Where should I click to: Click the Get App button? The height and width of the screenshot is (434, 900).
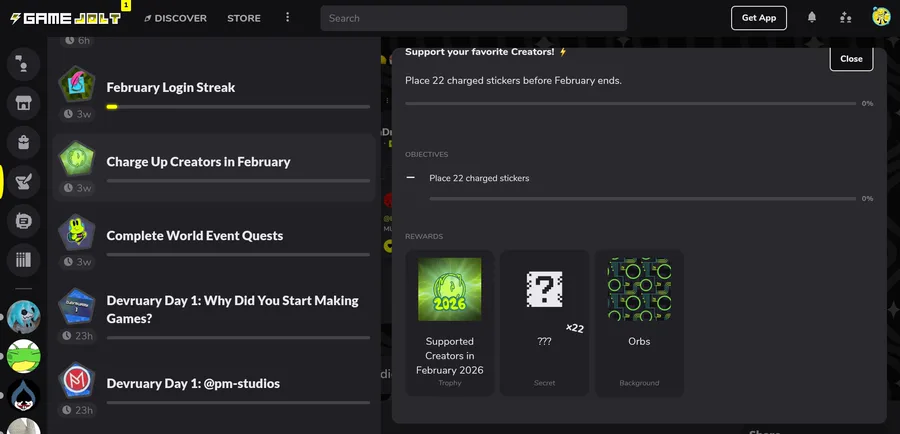point(758,18)
